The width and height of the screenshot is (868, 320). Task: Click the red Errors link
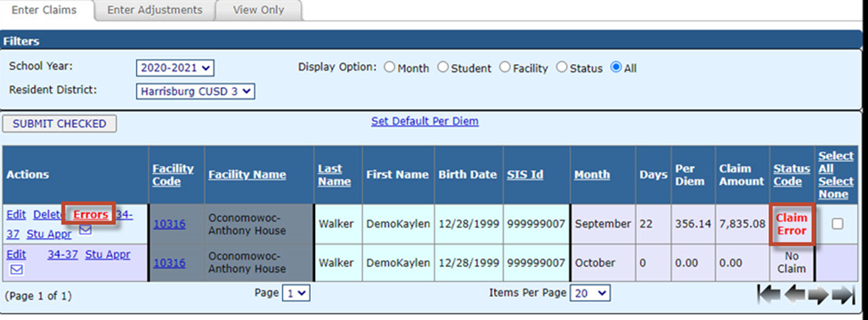click(91, 214)
